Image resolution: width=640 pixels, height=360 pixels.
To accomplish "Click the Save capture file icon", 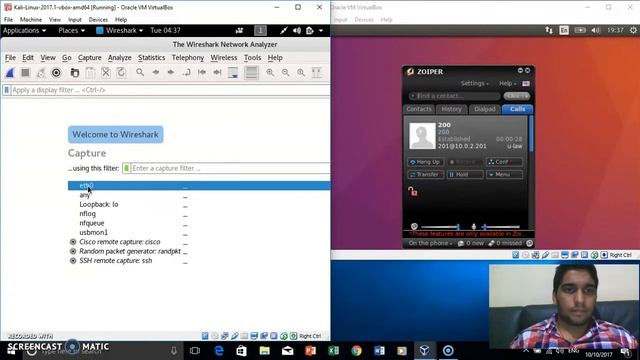I will click(x=90, y=73).
